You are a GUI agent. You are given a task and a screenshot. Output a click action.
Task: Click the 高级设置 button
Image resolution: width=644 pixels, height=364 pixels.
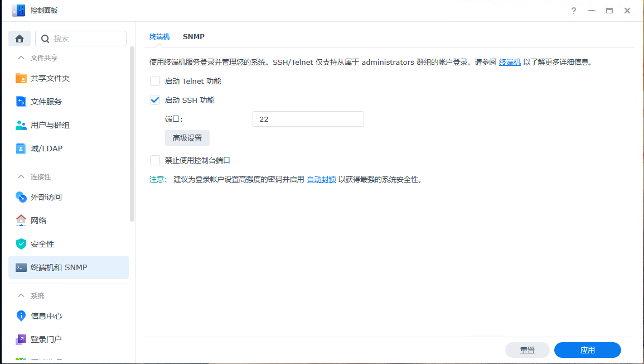point(187,138)
